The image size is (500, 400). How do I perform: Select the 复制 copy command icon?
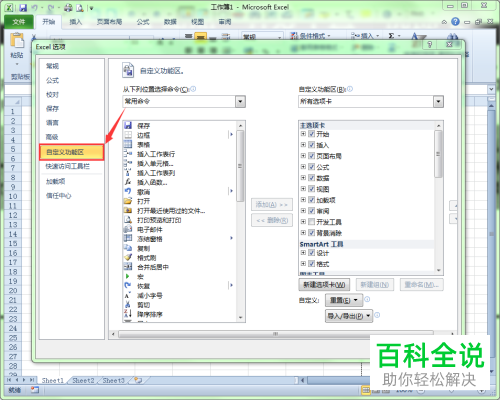pyautogui.click(x=128, y=248)
